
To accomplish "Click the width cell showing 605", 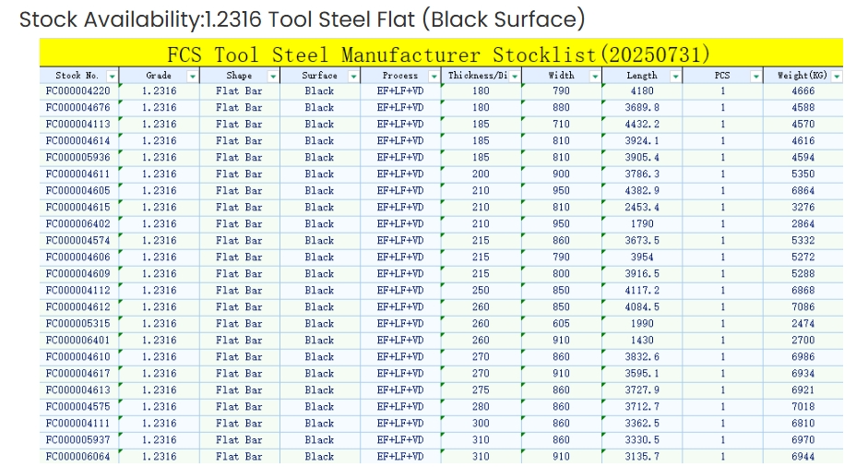I will coord(561,324).
